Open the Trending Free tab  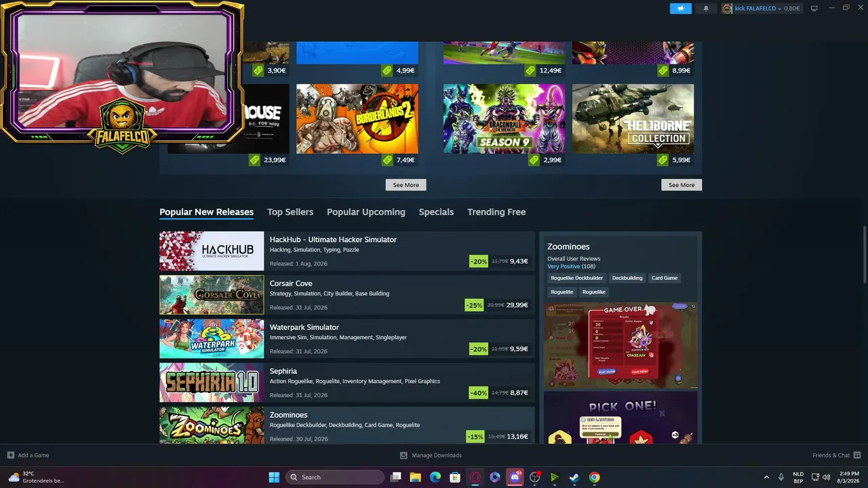[x=496, y=212]
